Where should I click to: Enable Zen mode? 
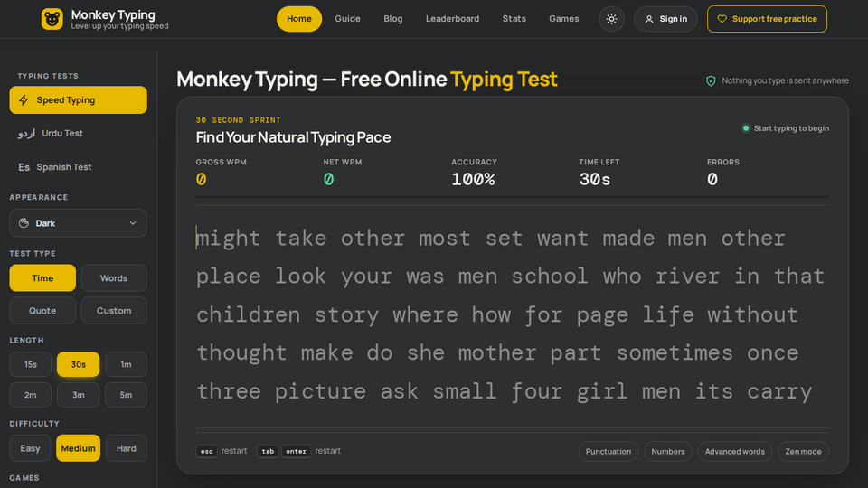[x=803, y=452]
